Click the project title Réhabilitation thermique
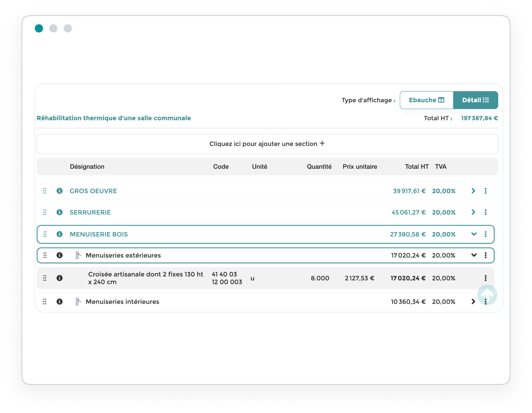 114,118
